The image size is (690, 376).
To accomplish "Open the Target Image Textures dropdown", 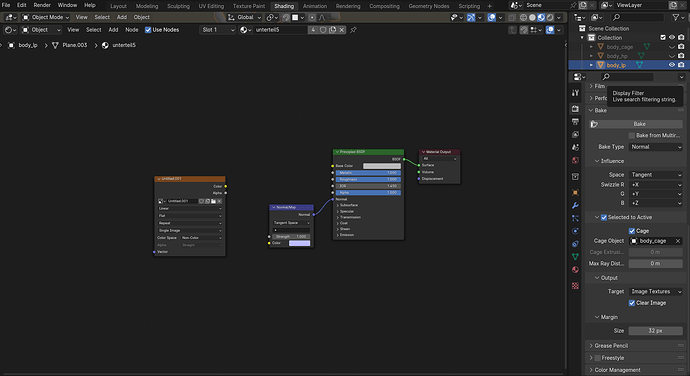I will click(656, 291).
